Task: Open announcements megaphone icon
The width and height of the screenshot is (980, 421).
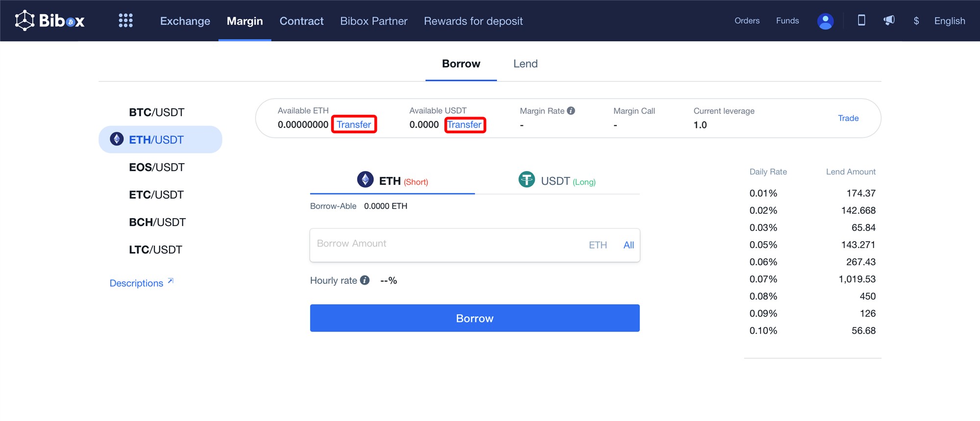Action: point(889,20)
